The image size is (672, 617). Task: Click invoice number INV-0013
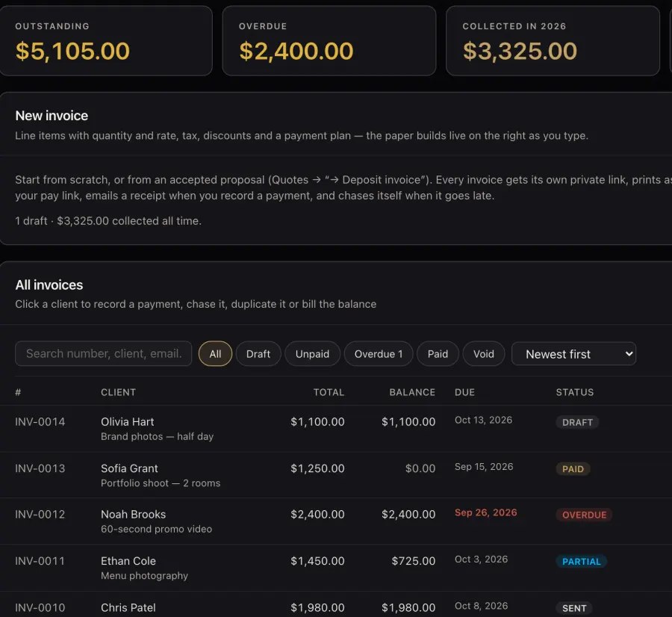tap(40, 468)
